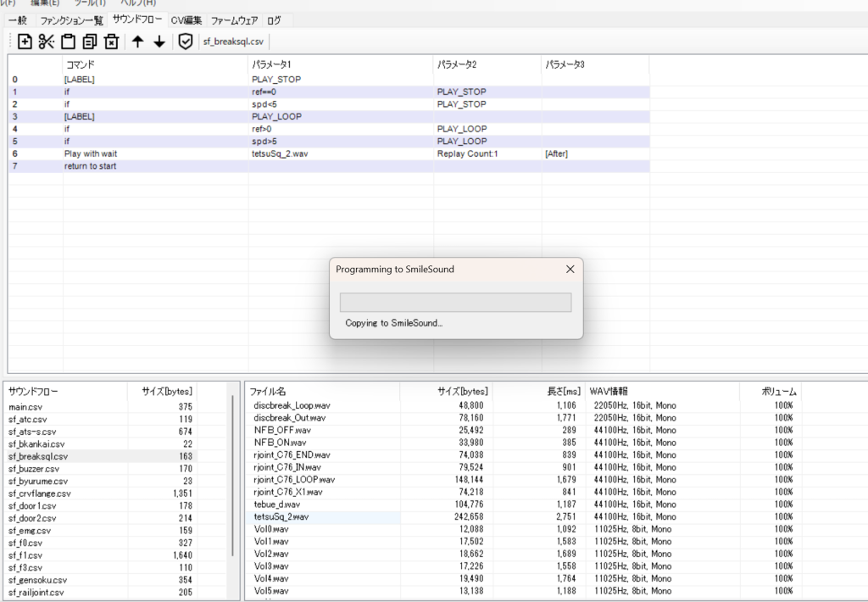Open the ファームウェア tab

(x=234, y=20)
